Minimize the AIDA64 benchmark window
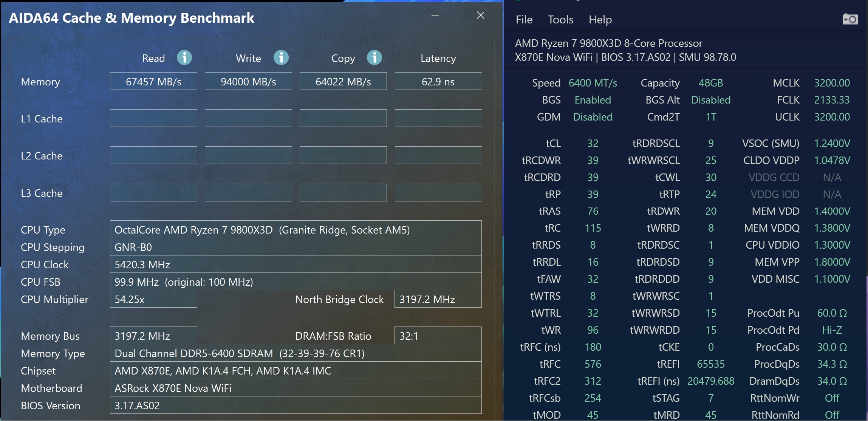 coord(435,15)
